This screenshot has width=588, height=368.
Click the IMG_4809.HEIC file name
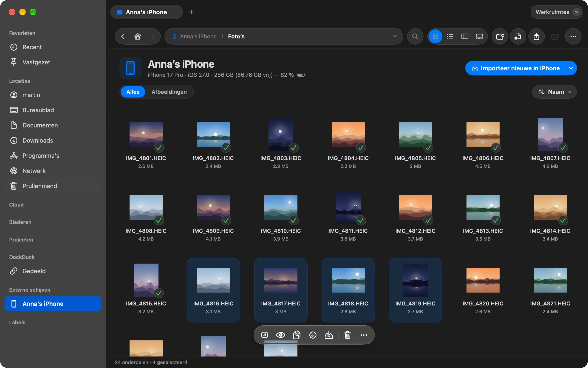tap(213, 231)
